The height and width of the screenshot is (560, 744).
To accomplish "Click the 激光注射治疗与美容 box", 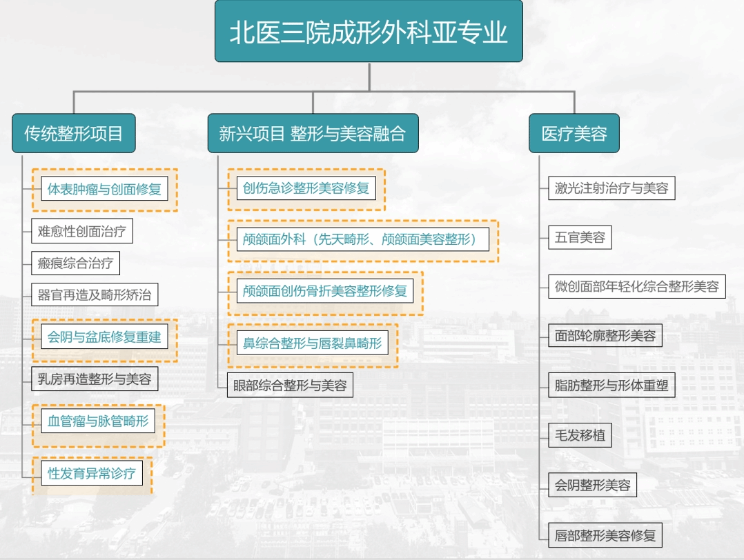I will [x=611, y=188].
